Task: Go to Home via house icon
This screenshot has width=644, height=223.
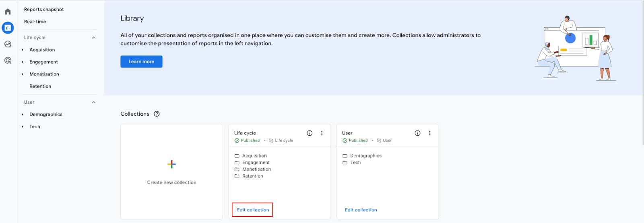Action: pos(8,12)
